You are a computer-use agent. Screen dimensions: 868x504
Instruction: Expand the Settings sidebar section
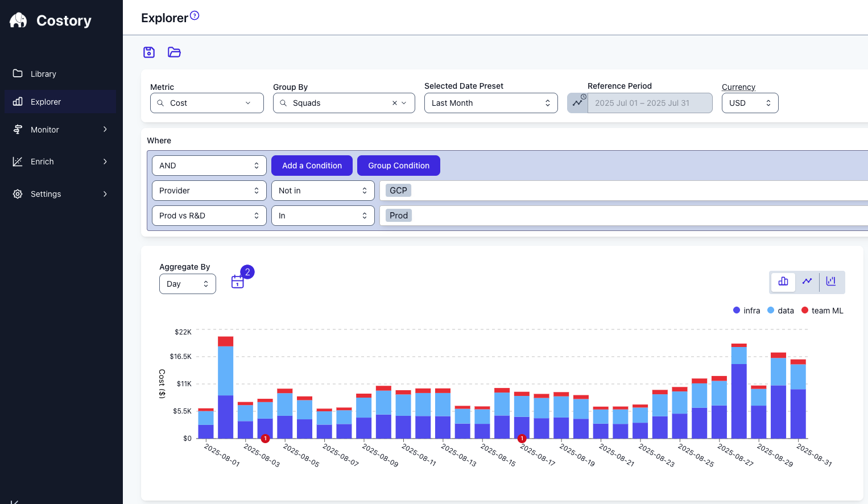tap(45, 193)
